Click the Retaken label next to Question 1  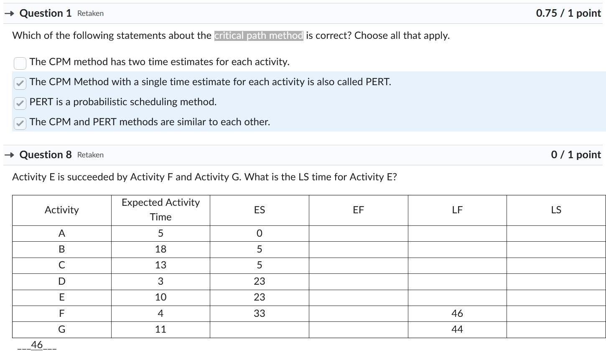pos(90,13)
